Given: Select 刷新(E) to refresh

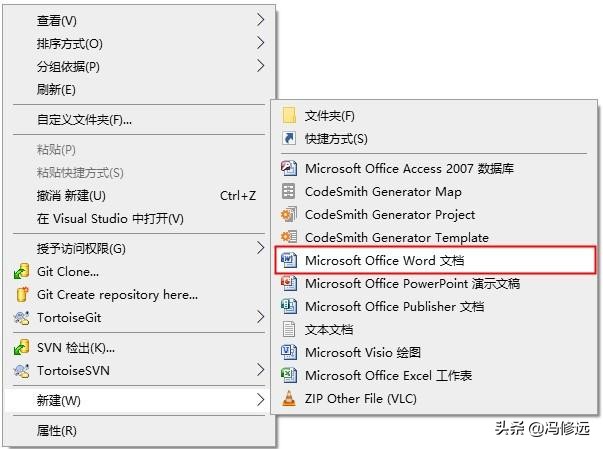Looking at the screenshot, I should (56, 90).
